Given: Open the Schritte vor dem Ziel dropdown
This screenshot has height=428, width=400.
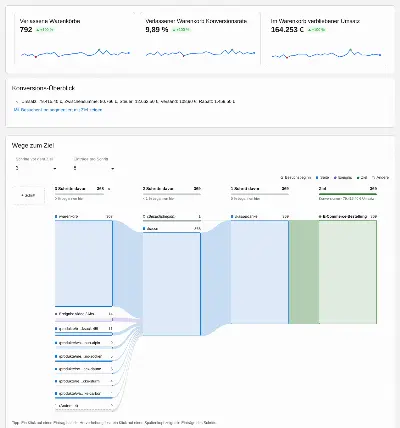Looking at the screenshot, I should [36, 168].
